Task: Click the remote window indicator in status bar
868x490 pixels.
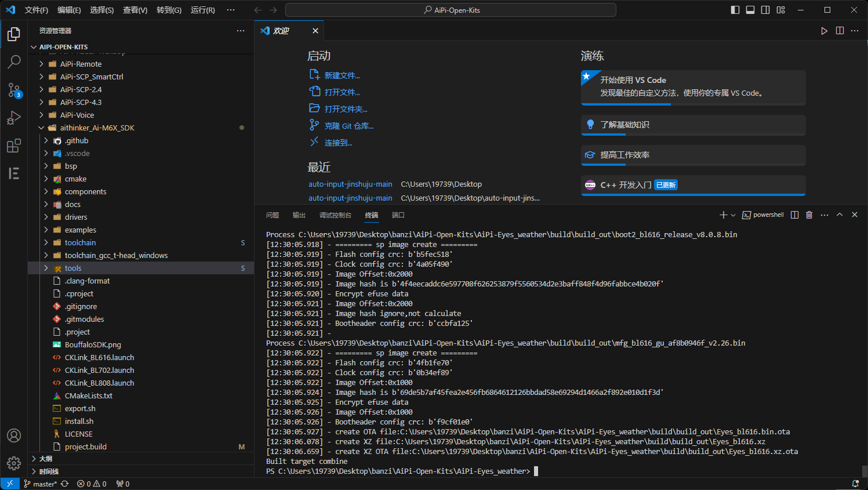Action: click(x=10, y=484)
